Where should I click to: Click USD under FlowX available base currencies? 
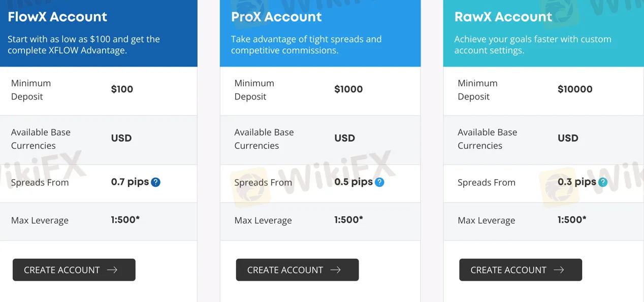(121, 138)
